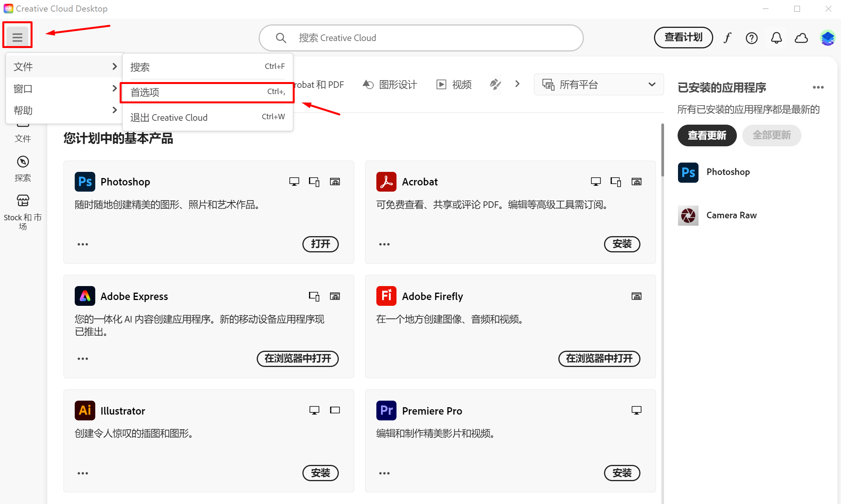Open Stock and Marketplace sidebar icon
This screenshot has height=504, width=841.
[23, 201]
